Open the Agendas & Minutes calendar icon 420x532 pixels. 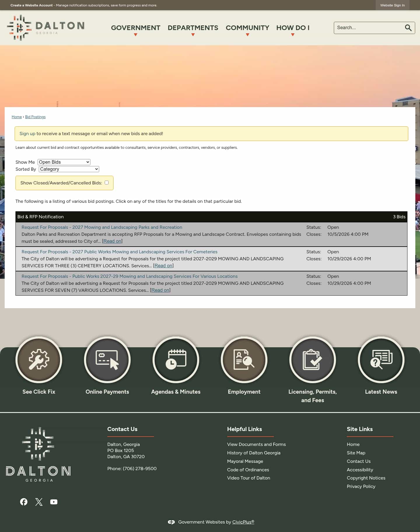coord(176,360)
